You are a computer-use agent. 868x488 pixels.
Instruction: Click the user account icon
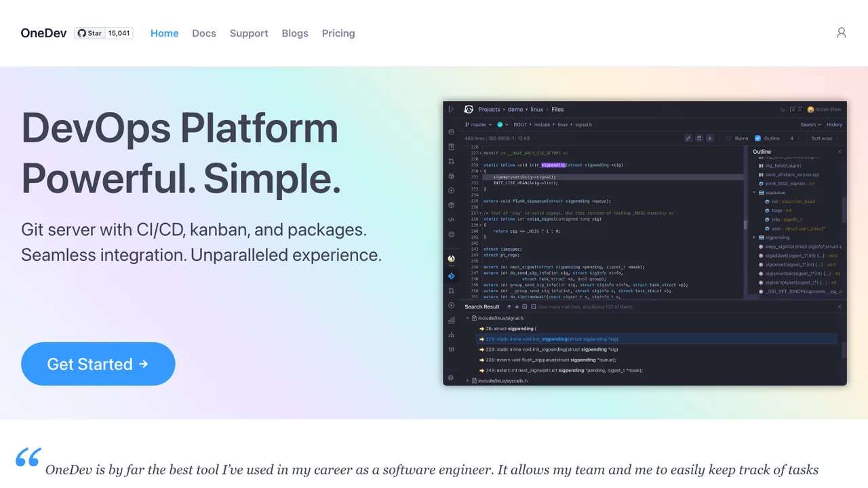point(842,33)
